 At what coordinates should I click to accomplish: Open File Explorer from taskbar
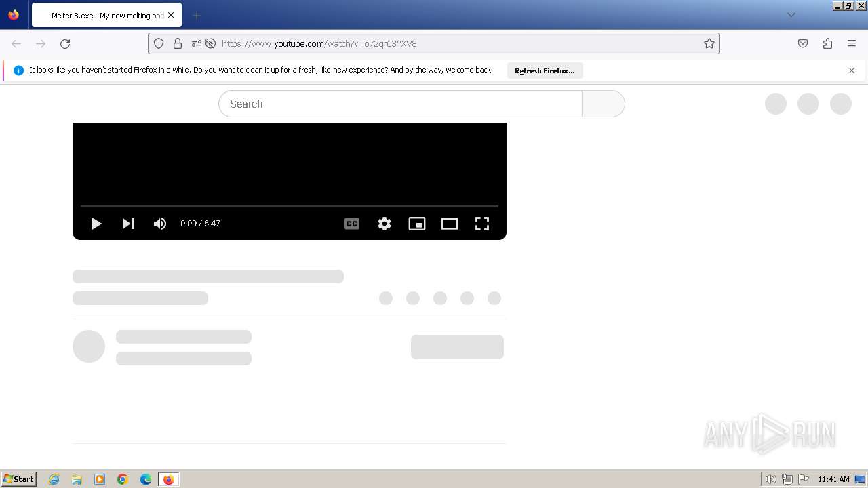point(77,479)
